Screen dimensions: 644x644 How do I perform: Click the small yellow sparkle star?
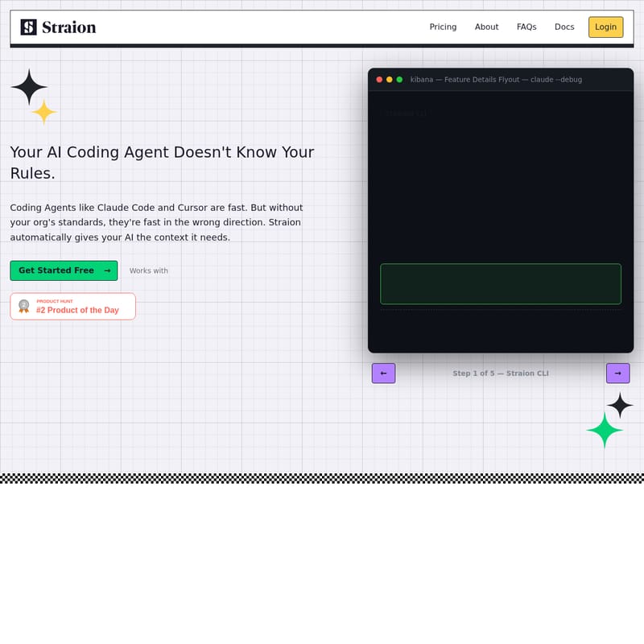click(x=44, y=112)
